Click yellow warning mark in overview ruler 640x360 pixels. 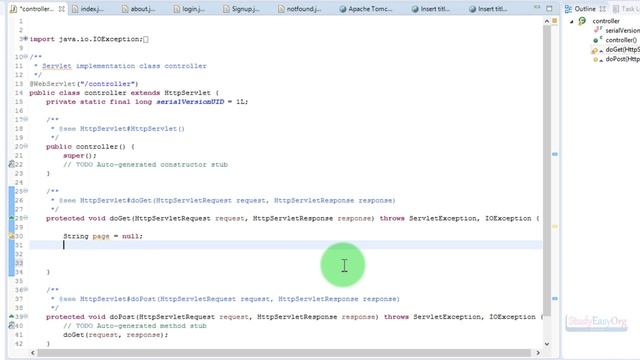pos(555,226)
